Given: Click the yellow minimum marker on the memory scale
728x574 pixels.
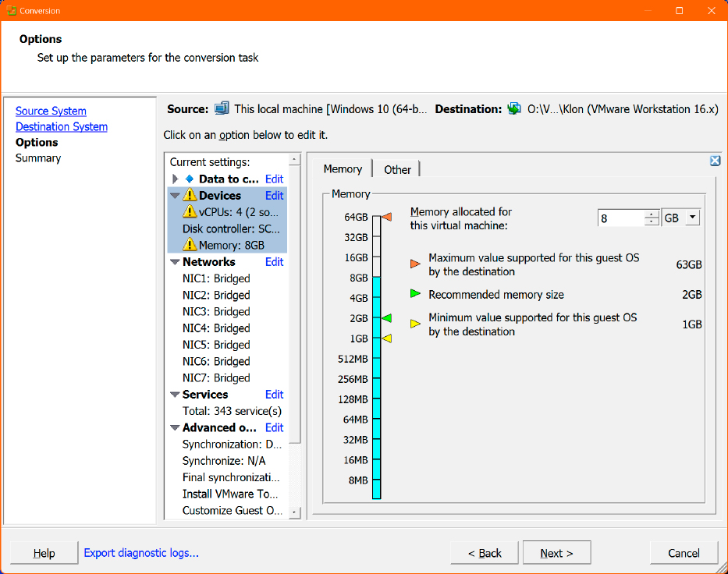Looking at the screenshot, I should (386, 338).
